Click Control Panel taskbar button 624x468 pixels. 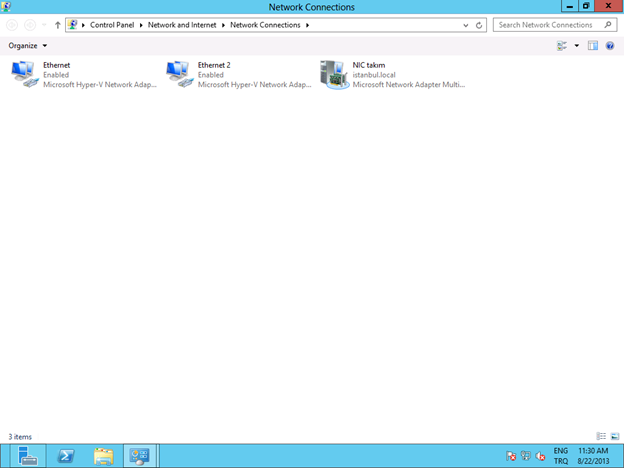pos(139,456)
